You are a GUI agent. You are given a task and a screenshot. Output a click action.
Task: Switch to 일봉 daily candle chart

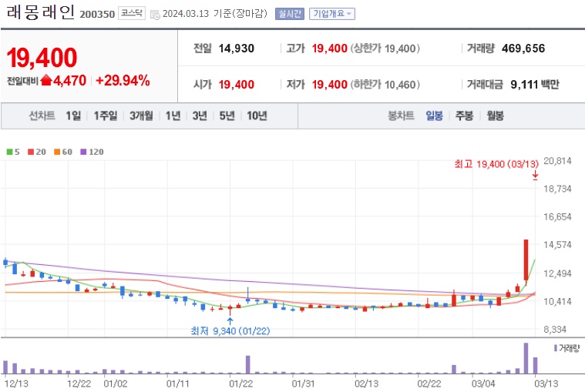[434, 116]
